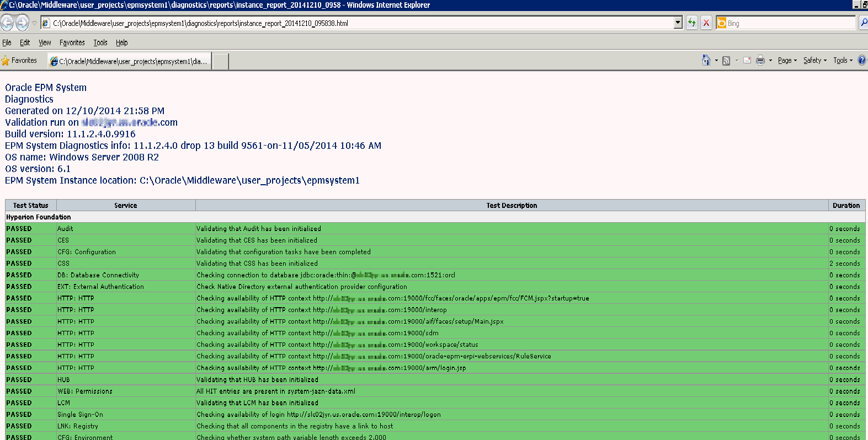This screenshot has width=868, height=440.
Task: Open the Page dropdown menu
Action: pyautogui.click(x=787, y=61)
